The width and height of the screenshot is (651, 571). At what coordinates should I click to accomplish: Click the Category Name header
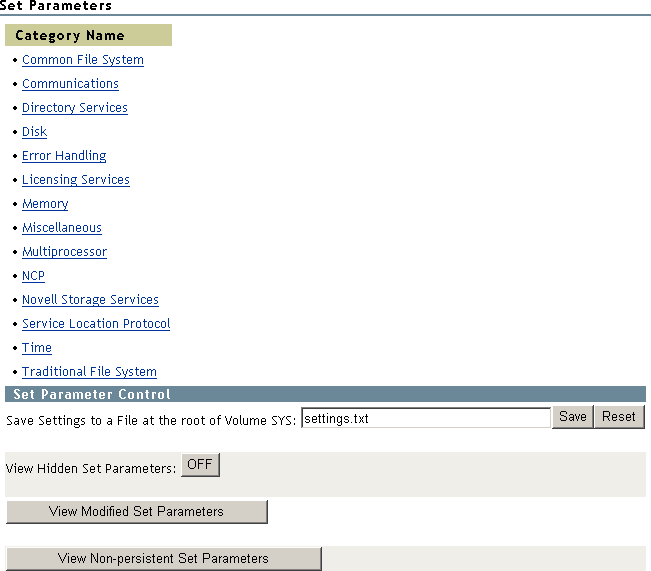88,35
